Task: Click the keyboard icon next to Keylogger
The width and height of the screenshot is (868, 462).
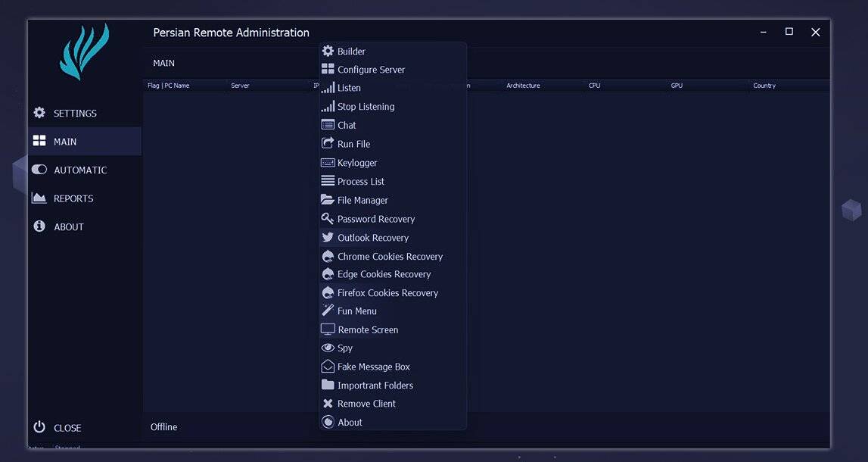Action: [328, 163]
